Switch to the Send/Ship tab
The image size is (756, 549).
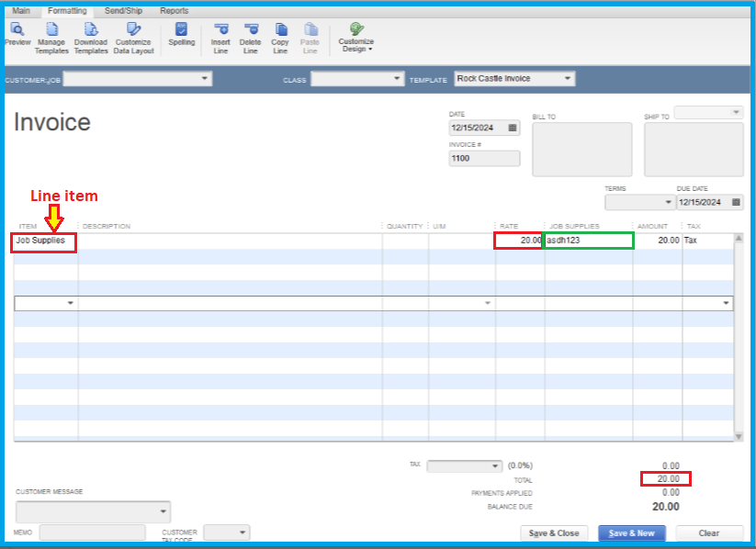(123, 11)
